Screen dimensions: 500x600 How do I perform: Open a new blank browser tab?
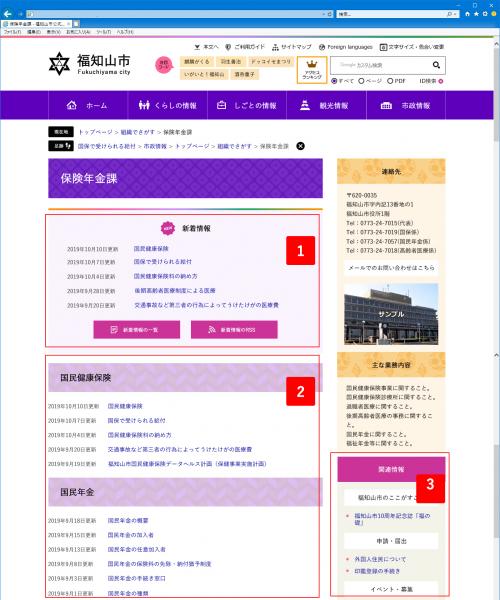pos(76,24)
